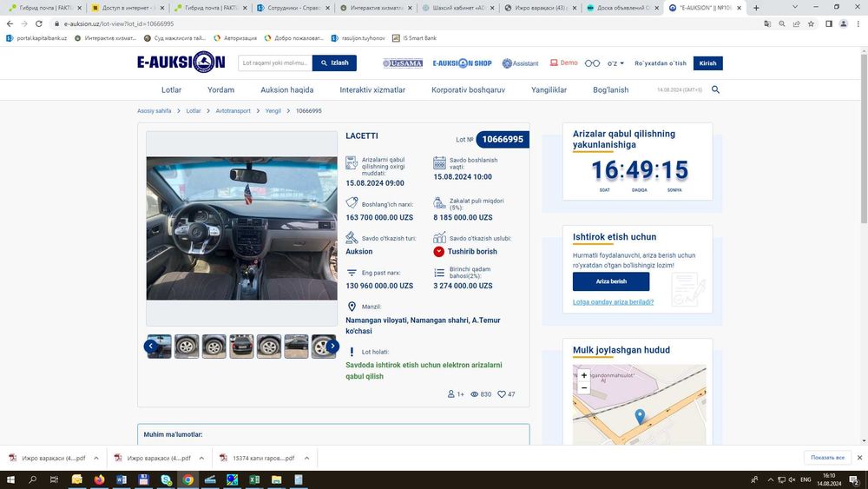Click the page vertical scrollbar
The image size is (868, 489).
coord(864,138)
